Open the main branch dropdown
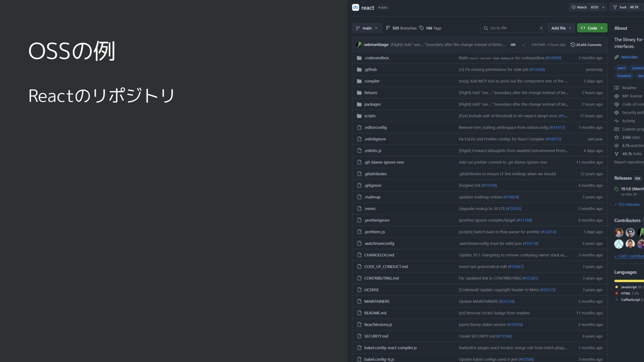The image size is (644, 362). coord(367,28)
